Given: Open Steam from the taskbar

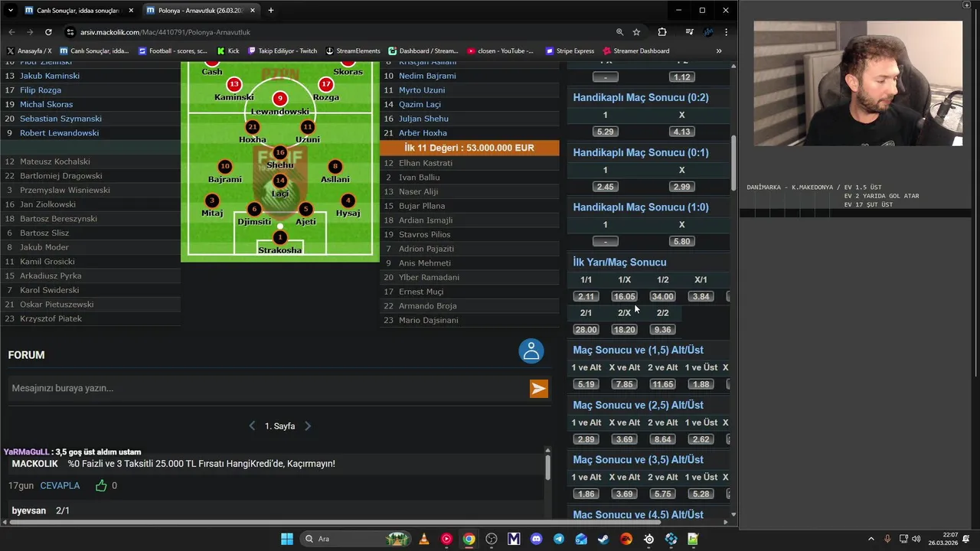Looking at the screenshot, I should coord(604,539).
